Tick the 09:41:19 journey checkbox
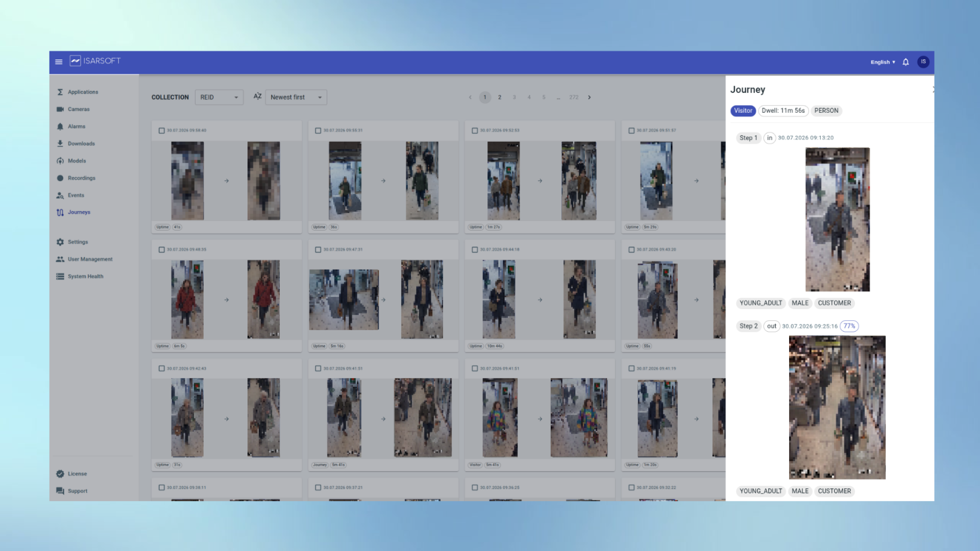This screenshot has width=980, height=551. coord(631,368)
